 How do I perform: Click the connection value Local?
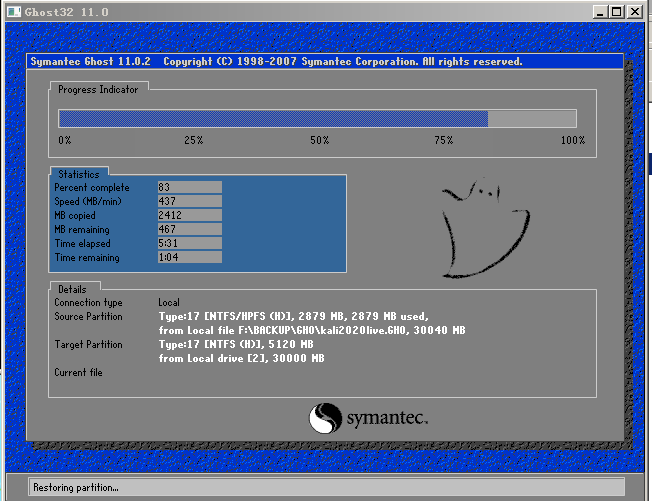169,302
